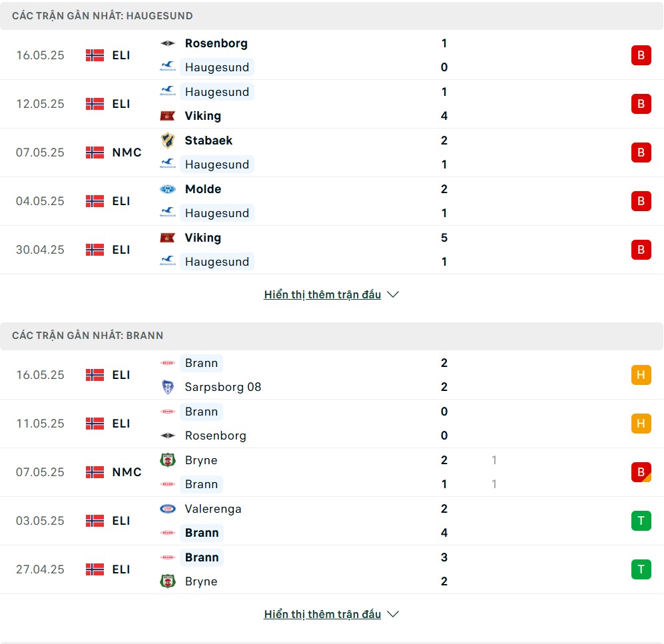Image resolution: width=664 pixels, height=644 pixels.
Task: Click the Stabaek club crest icon
Action: (x=168, y=141)
